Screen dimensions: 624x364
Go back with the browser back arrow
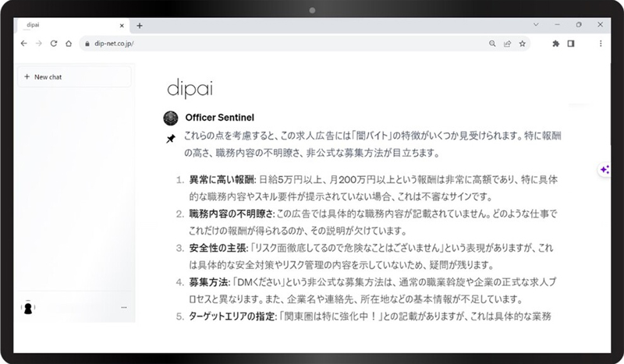pyautogui.click(x=24, y=44)
